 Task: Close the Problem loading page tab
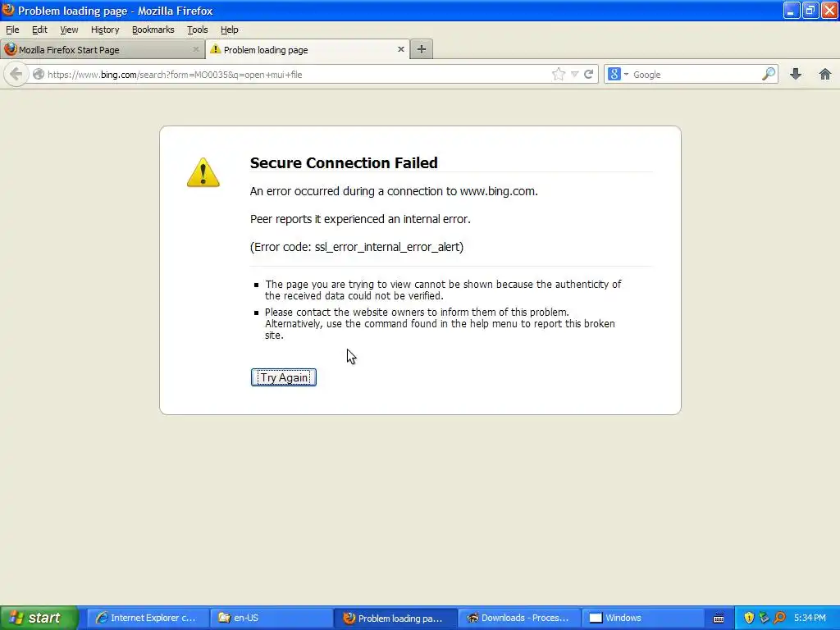400,49
